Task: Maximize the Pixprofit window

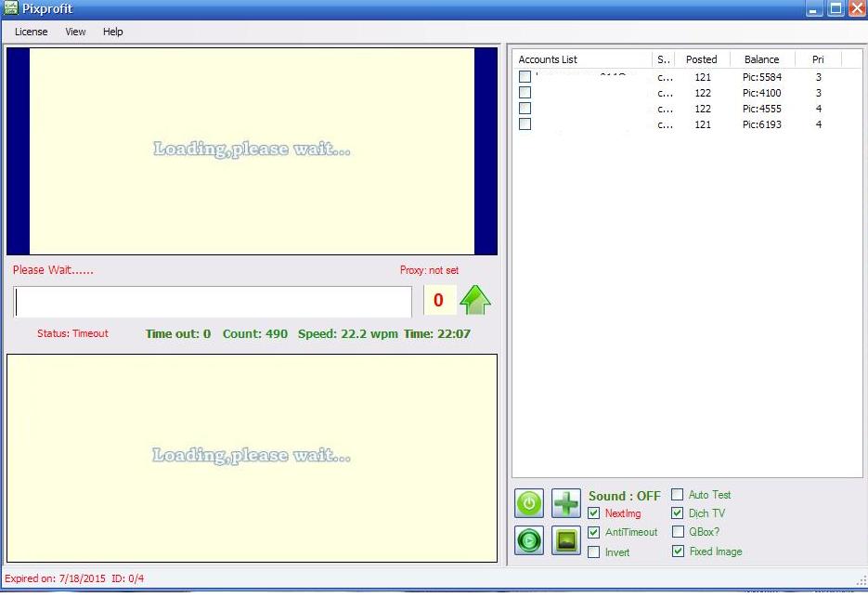Action: [836, 8]
